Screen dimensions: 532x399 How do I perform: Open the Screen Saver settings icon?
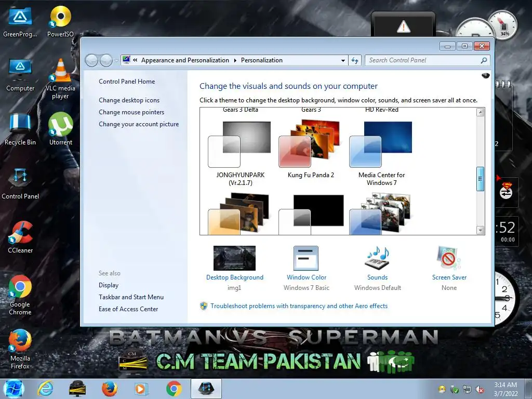click(449, 258)
